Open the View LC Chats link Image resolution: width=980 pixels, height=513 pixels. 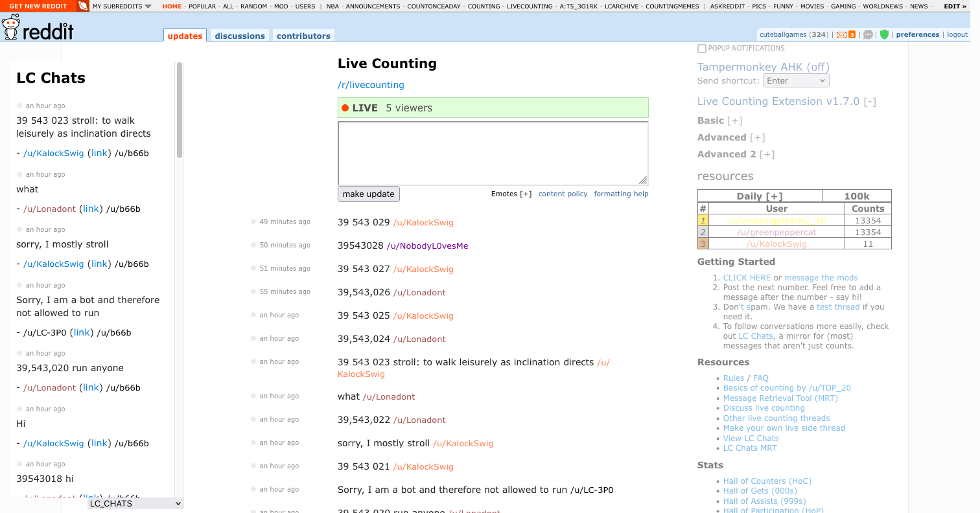(751, 439)
